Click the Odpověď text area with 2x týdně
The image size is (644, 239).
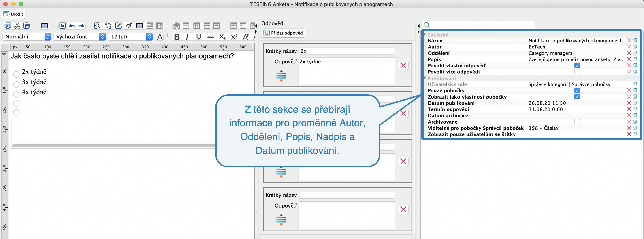[346, 71]
